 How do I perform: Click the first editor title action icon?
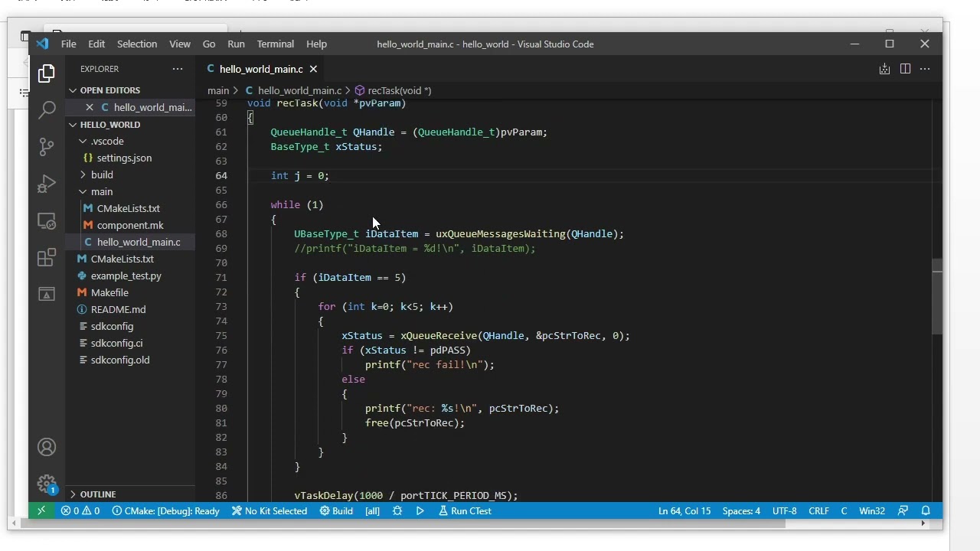pos(884,69)
